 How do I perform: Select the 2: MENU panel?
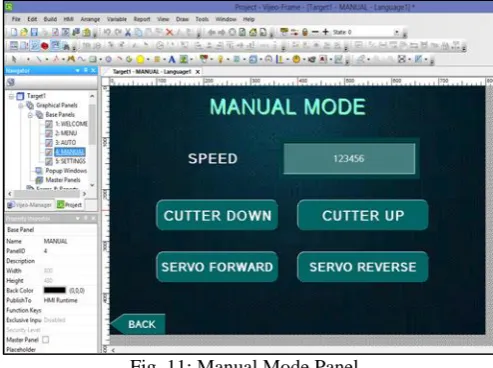click(x=61, y=133)
